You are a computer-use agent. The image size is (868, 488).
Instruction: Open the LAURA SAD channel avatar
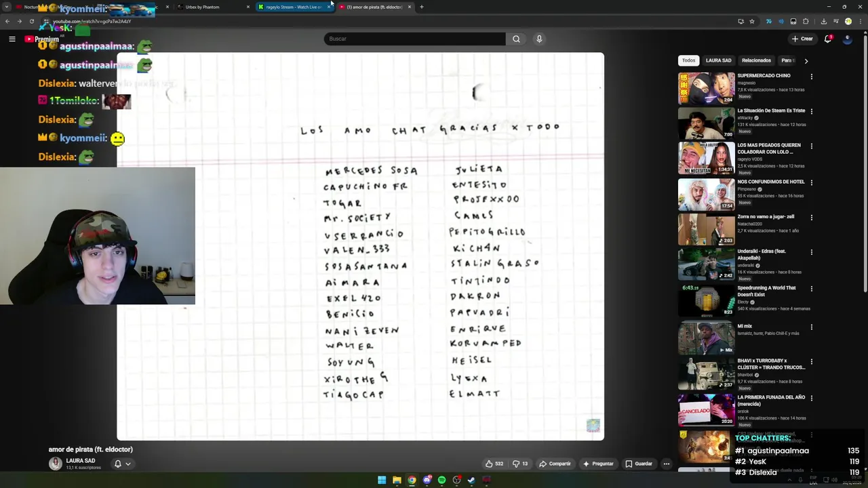(x=56, y=464)
